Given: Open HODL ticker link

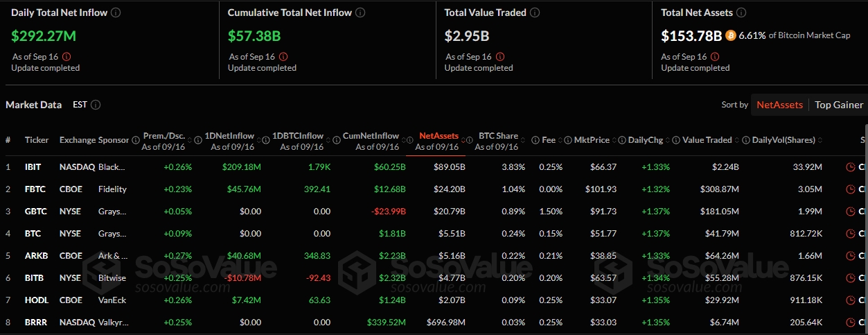Looking at the screenshot, I should click(x=36, y=300).
